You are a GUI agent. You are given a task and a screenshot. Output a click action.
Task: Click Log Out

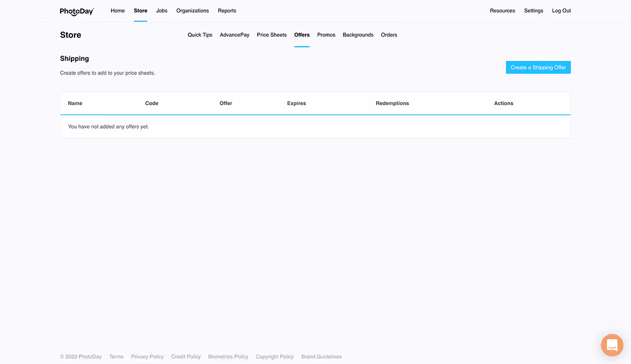point(562,11)
